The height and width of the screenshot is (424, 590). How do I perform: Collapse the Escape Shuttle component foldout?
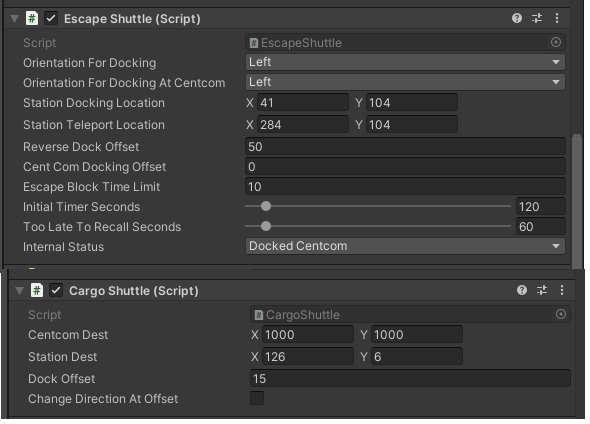pyautogui.click(x=14, y=18)
